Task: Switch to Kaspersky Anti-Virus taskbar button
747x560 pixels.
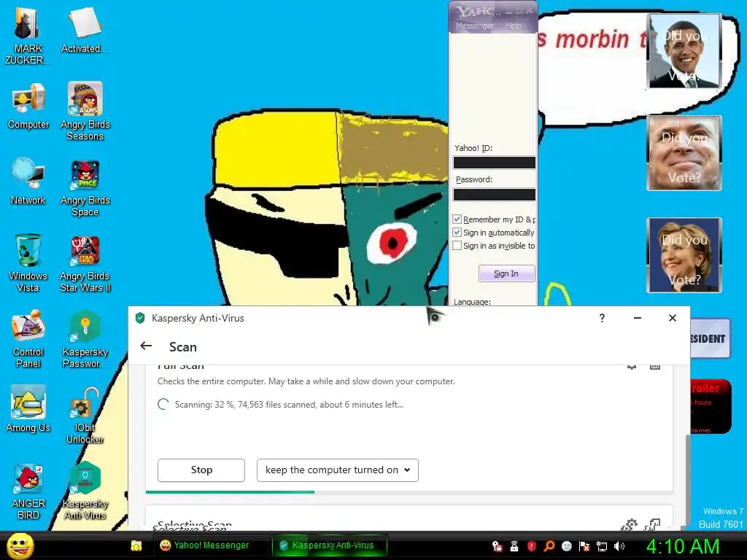Action: (x=328, y=545)
